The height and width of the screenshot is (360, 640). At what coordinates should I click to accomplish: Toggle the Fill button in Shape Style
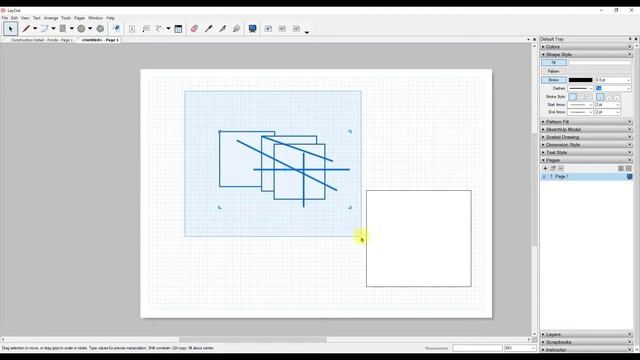click(x=554, y=62)
